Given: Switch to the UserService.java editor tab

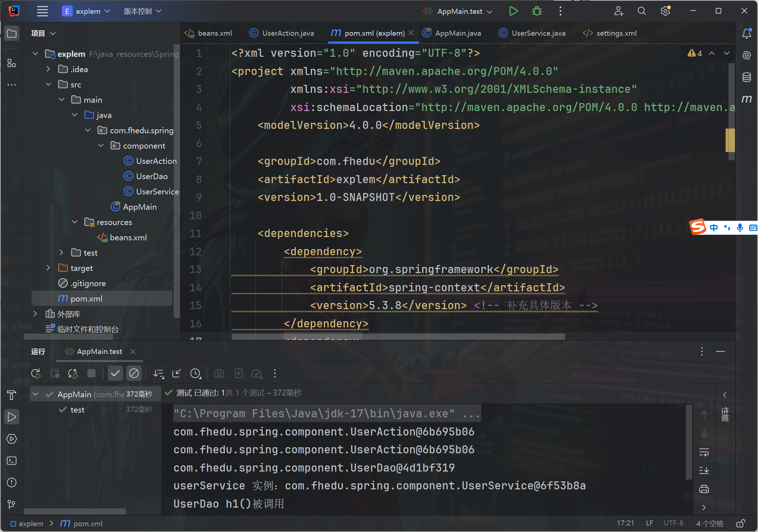Looking at the screenshot, I should pos(538,33).
